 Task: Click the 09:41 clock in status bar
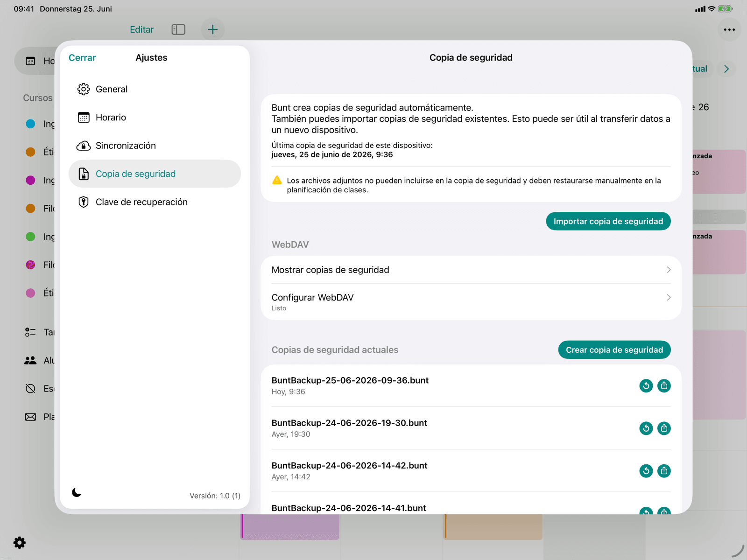24,8
